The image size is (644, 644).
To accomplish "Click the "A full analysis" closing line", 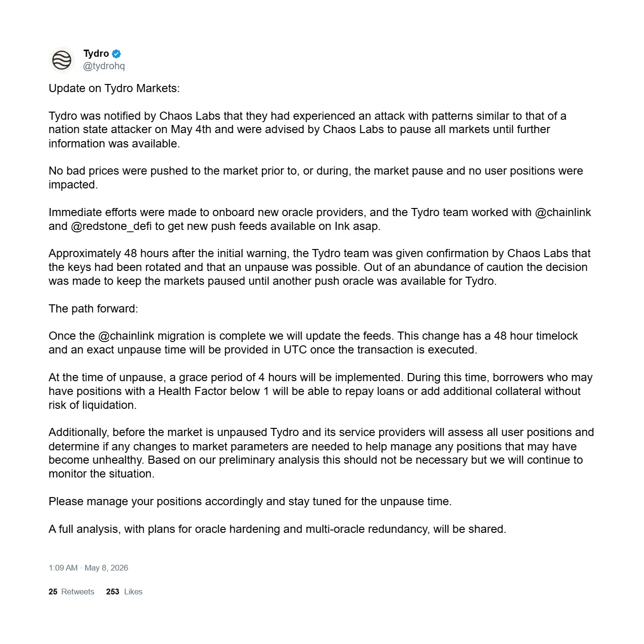I will pos(277,529).
